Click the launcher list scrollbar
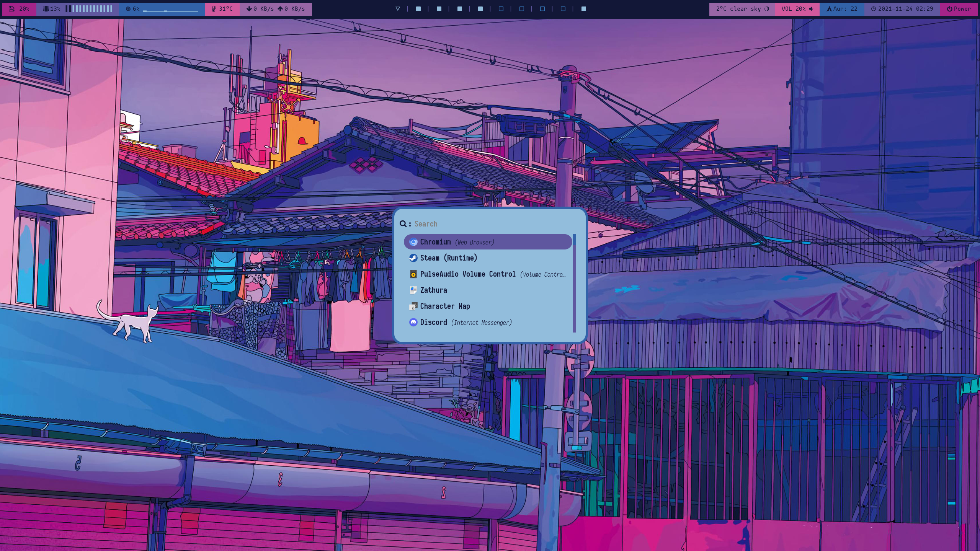Screen dimensions: 980x551 point(574,283)
